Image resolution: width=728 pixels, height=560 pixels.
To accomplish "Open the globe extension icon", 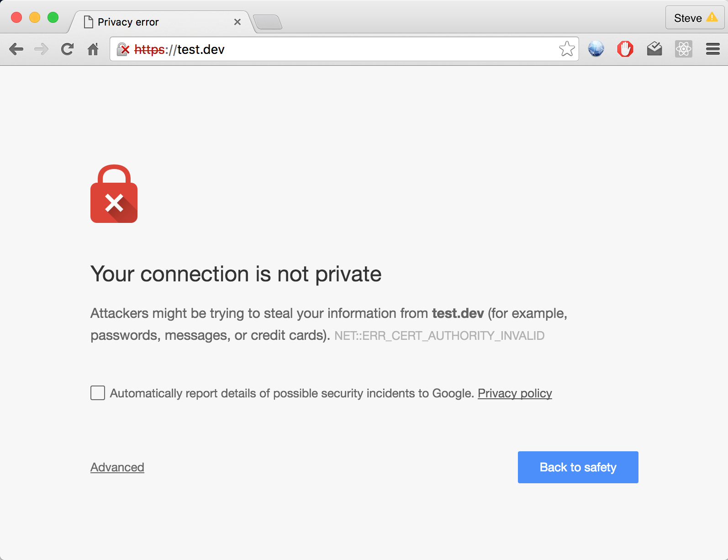I will pyautogui.click(x=596, y=49).
